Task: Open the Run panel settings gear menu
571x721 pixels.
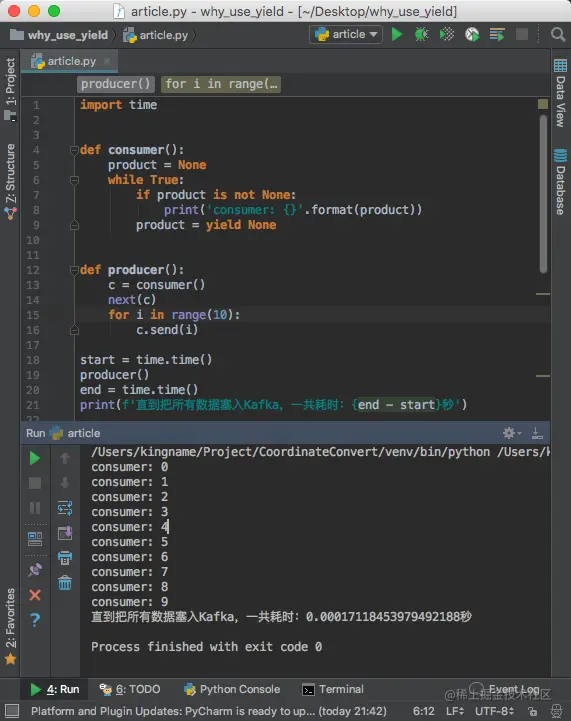Action: pyautogui.click(x=511, y=433)
